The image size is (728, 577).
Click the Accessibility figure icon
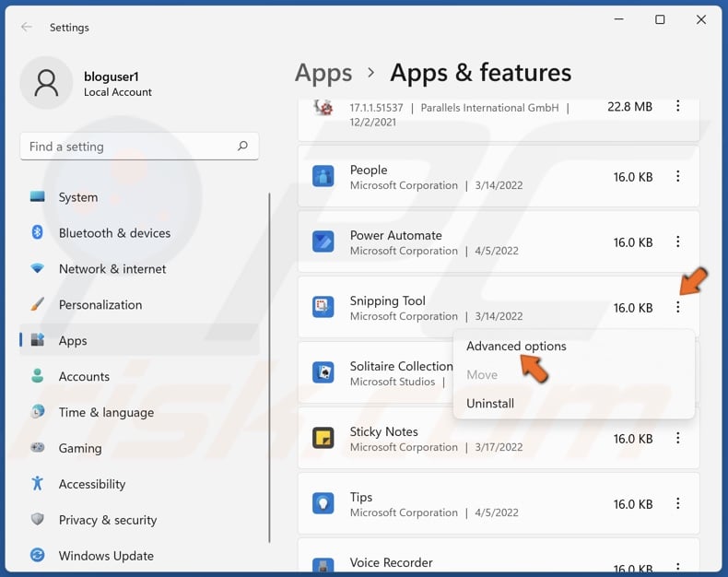click(x=38, y=483)
